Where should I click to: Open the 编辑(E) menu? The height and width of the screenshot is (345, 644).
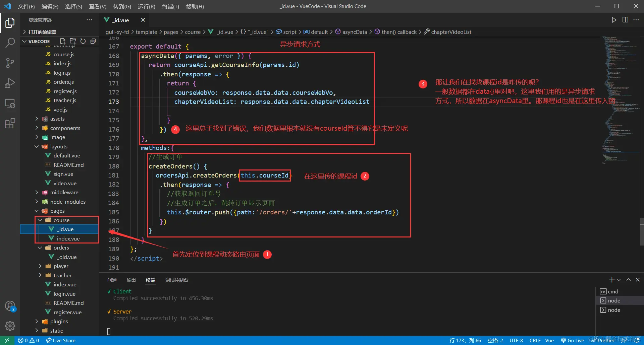(50, 6)
